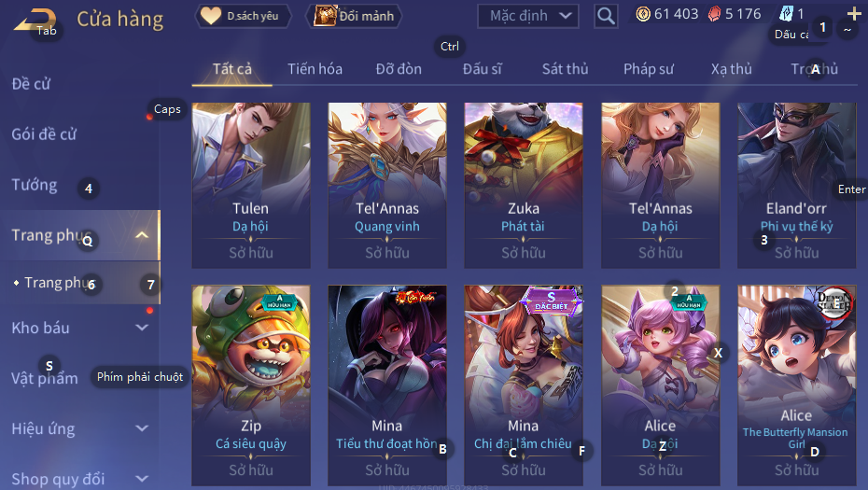Expand the Hiệu ứng sidebar section
Image resolution: width=868 pixels, height=490 pixels.
click(x=142, y=428)
